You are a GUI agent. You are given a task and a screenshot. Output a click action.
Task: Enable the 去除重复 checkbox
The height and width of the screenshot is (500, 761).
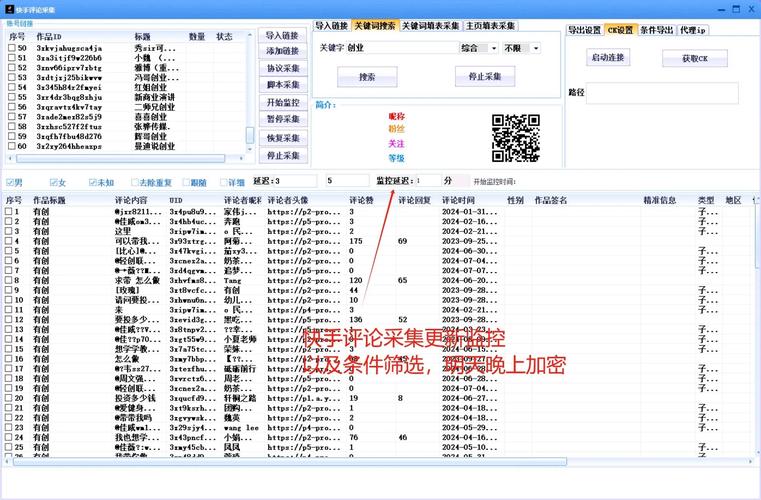click(134, 183)
